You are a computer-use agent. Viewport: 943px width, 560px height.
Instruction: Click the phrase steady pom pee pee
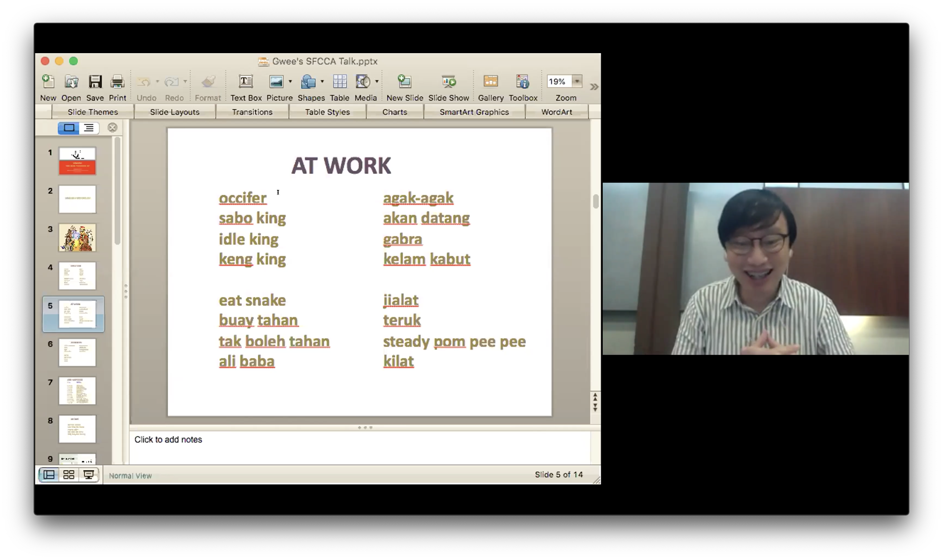point(454,342)
